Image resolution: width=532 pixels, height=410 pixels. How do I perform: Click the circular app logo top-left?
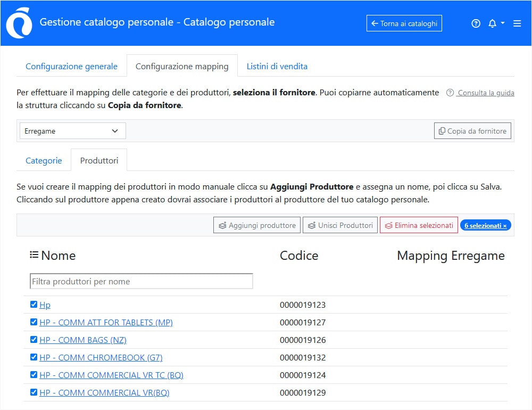(18, 23)
